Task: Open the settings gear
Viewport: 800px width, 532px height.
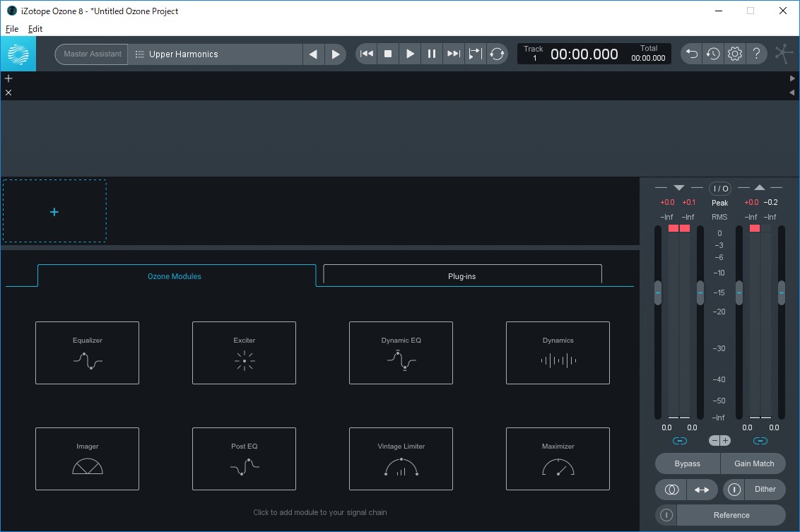Action: point(735,54)
